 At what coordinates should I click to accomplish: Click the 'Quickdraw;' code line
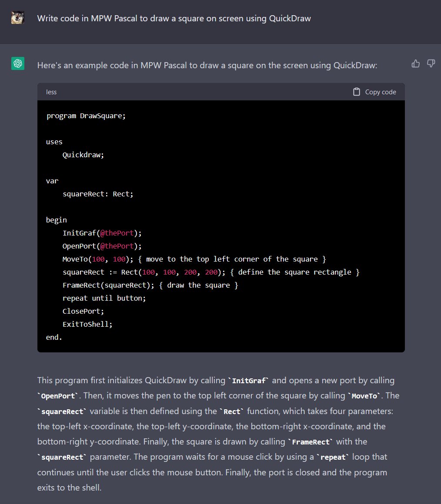pyautogui.click(x=84, y=155)
